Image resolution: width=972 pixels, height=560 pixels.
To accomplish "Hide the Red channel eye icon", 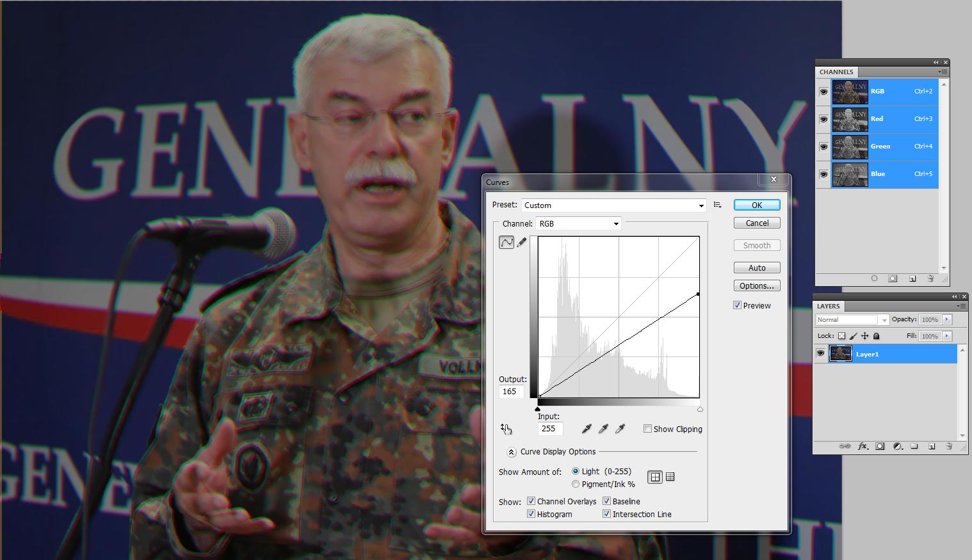I will [823, 119].
